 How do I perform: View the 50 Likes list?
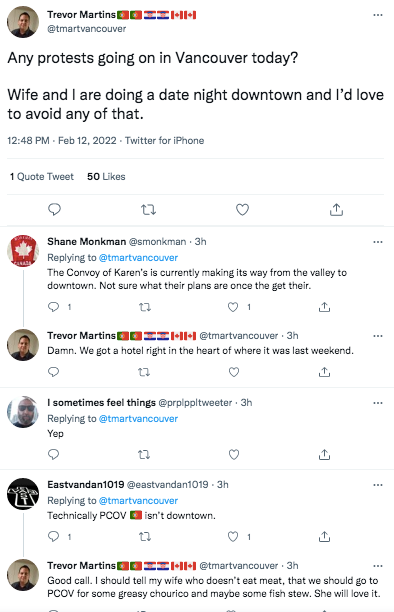point(106,176)
